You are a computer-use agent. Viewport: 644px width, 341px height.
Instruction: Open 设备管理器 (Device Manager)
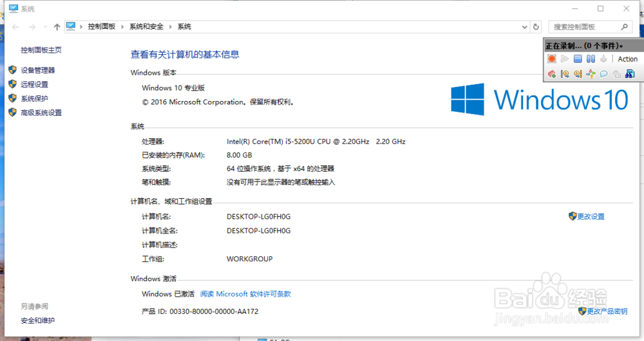pos(38,70)
